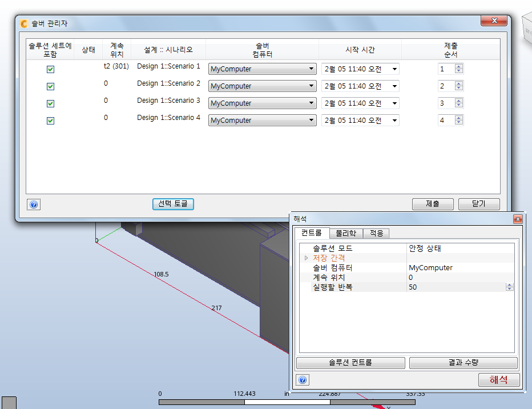
Task: Uncheck Design 1::Scenario 1 inclusion checkbox
Action: [50, 69]
